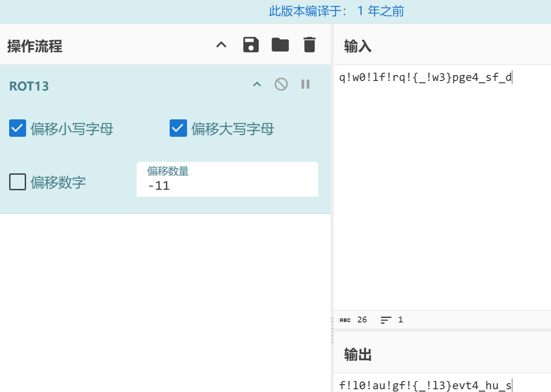Click the 输入 panel header

[358, 46]
